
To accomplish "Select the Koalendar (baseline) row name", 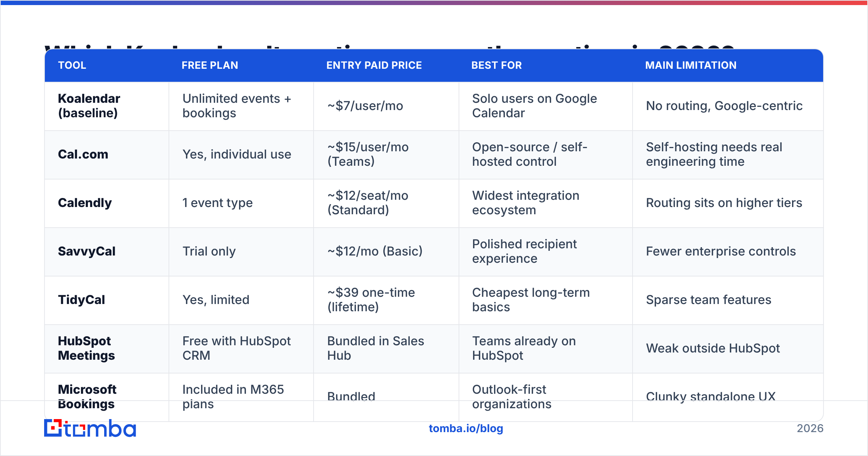I will pyautogui.click(x=89, y=106).
